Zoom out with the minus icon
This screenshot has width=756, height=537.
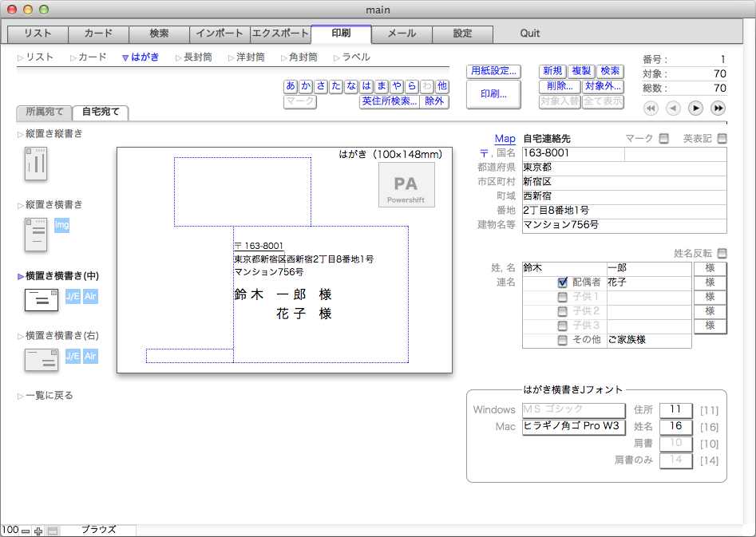tap(26, 531)
